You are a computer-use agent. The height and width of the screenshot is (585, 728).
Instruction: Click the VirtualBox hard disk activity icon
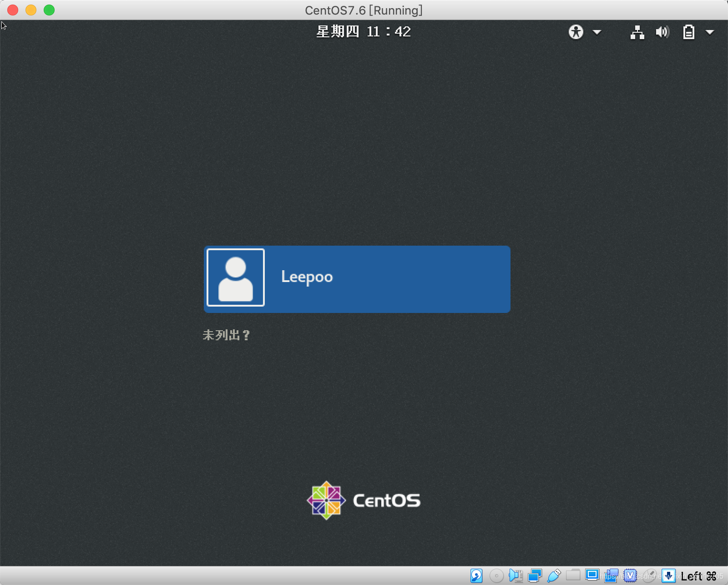[x=477, y=576]
